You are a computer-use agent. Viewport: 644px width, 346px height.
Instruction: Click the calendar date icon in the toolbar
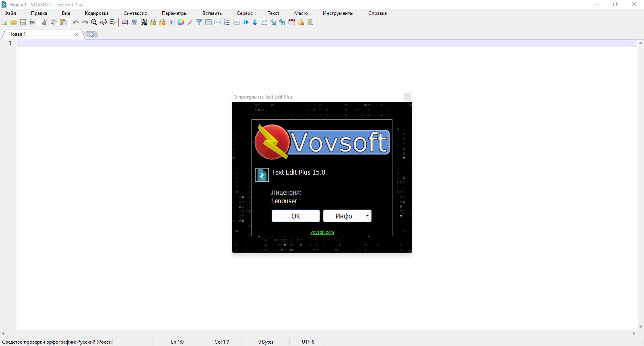point(292,22)
